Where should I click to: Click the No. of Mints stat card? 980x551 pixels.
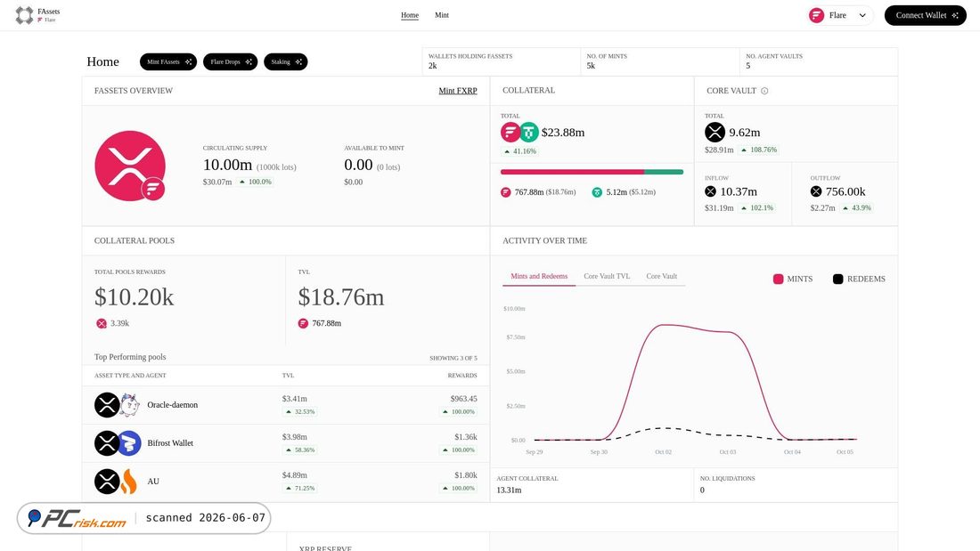click(660, 61)
